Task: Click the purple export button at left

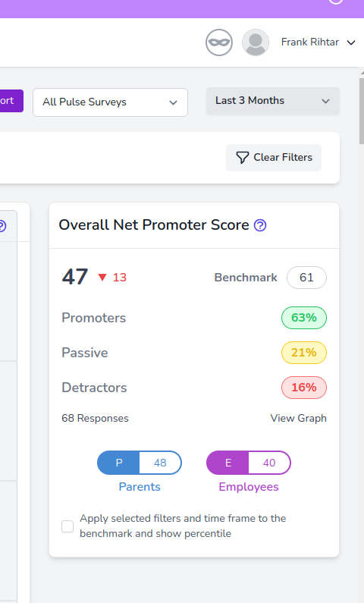Action: (x=11, y=101)
